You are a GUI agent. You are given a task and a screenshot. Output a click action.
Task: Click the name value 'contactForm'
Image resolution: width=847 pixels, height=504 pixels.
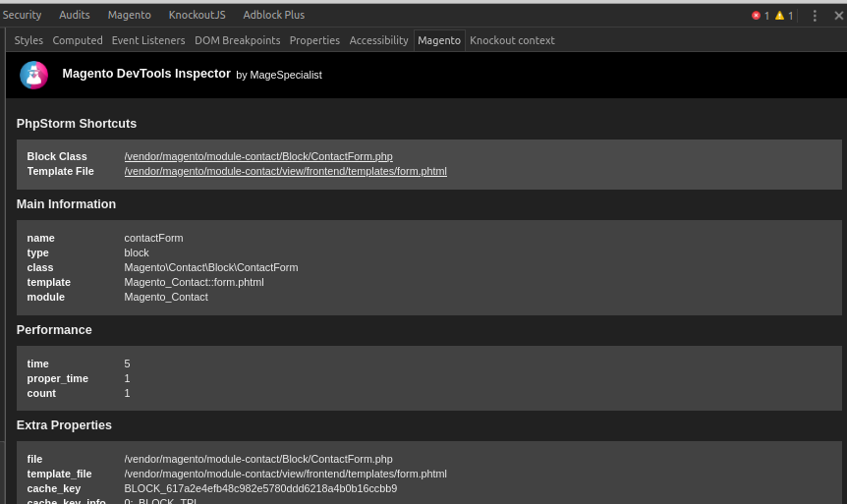point(153,238)
